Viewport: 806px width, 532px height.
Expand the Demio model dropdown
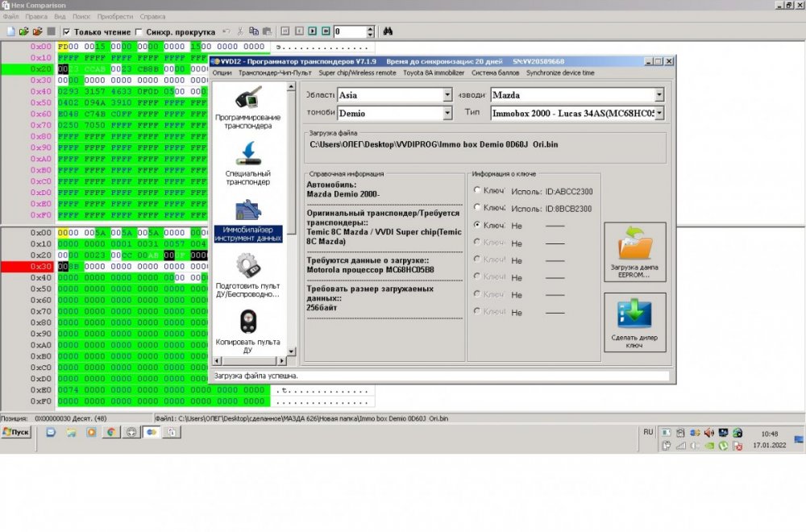[447, 114]
